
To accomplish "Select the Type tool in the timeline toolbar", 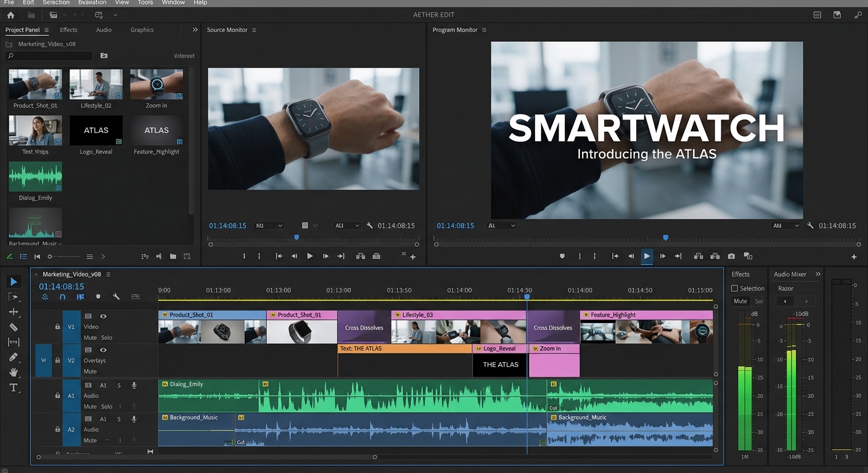I will pyautogui.click(x=14, y=387).
